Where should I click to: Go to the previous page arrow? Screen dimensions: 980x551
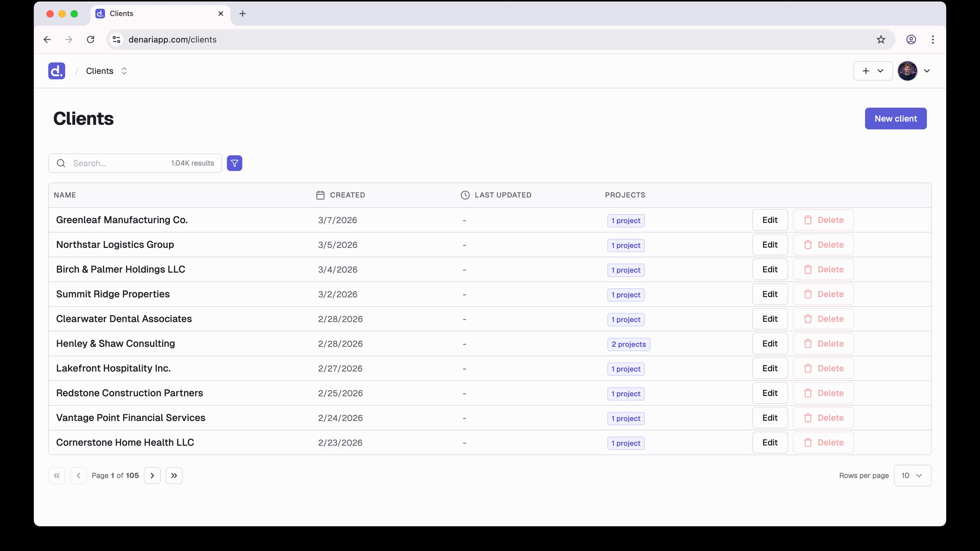tap(78, 476)
